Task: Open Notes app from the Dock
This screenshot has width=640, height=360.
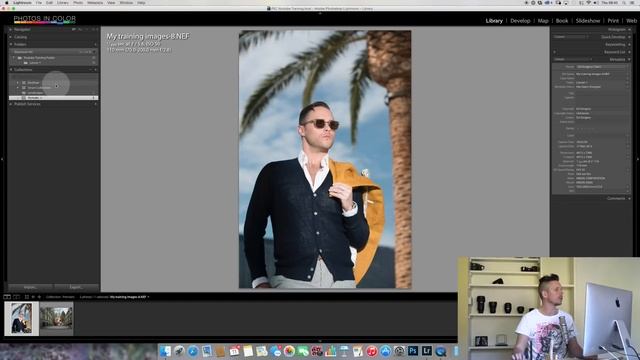Action: pos(248,351)
